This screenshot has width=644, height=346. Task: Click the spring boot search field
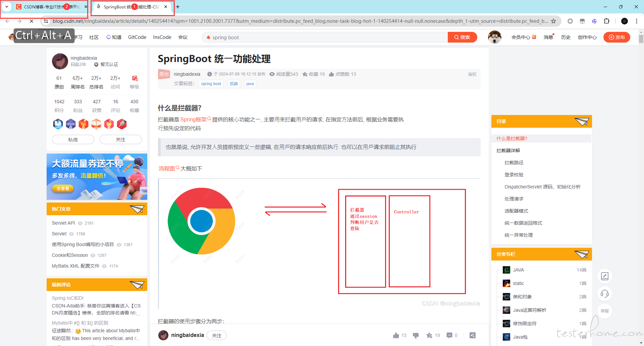[x=325, y=37]
